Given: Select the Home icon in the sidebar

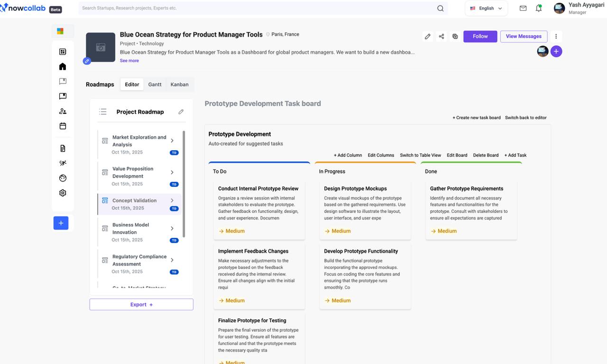Looking at the screenshot, I should (62, 66).
